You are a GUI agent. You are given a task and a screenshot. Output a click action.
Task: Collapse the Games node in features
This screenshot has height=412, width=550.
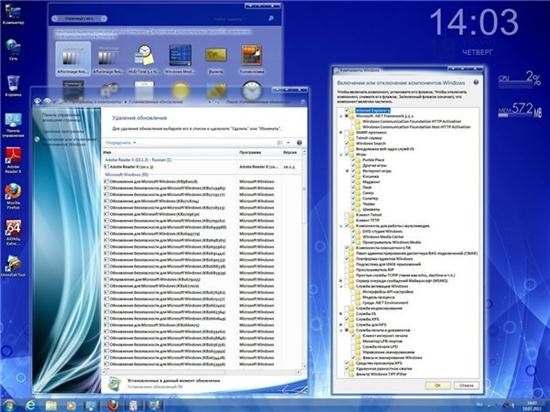tap(341, 154)
